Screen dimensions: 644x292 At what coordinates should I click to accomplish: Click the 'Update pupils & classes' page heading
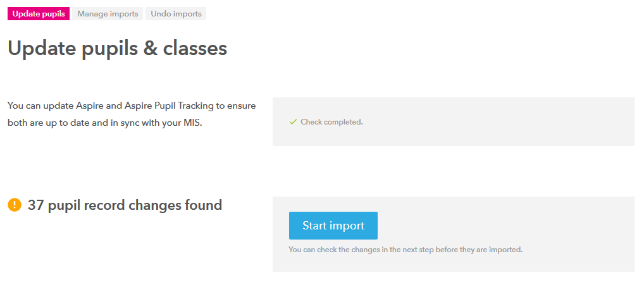(117, 49)
